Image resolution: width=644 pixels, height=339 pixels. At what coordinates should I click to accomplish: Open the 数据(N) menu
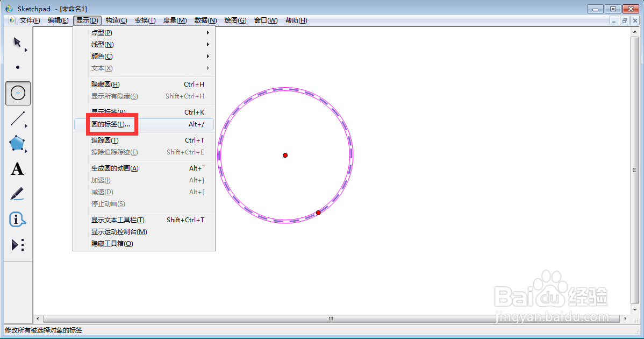pyautogui.click(x=205, y=20)
